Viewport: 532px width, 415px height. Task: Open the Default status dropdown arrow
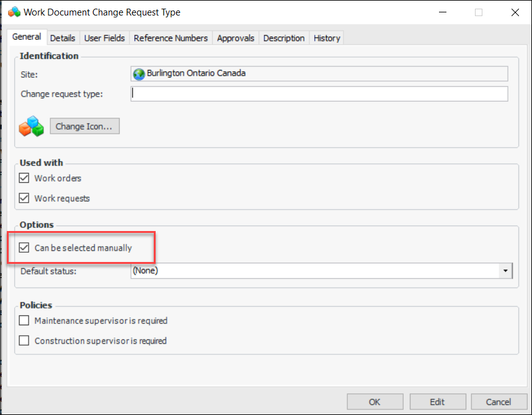pos(506,271)
